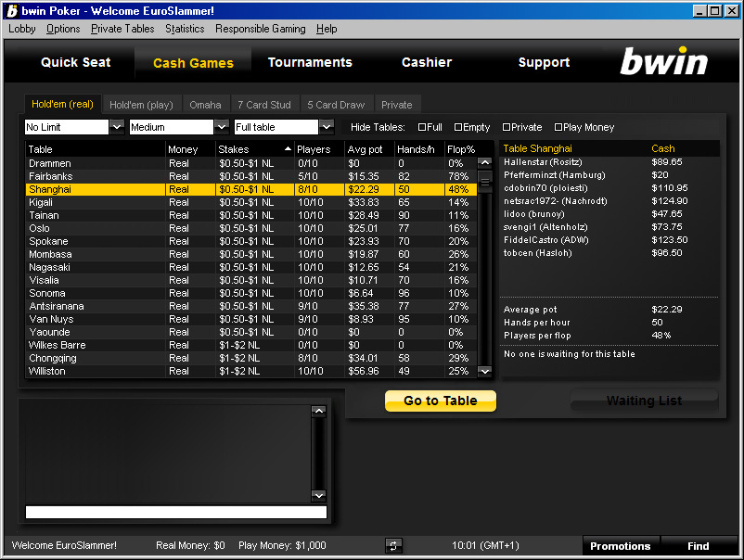The width and height of the screenshot is (744, 560).
Task: Open the Full table dropdown arrow
Action: coord(326,127)
